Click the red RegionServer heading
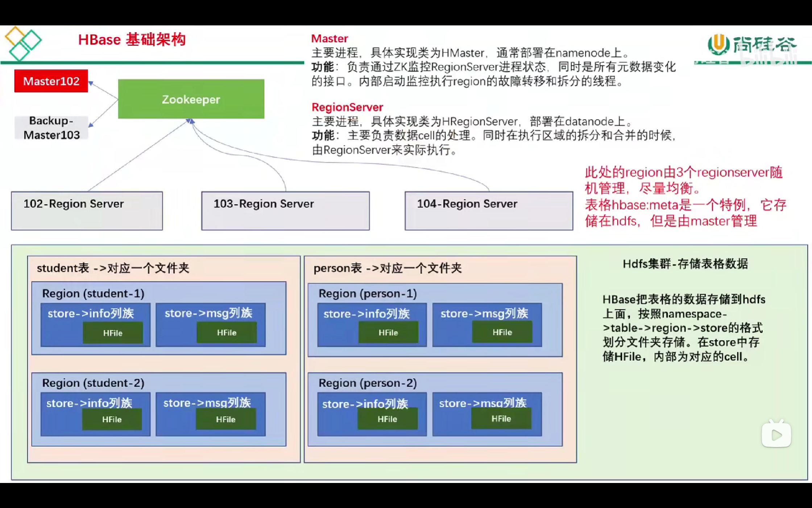Viewport: 812px width, 508px height. pyautogui.click(x=347, y=107)
